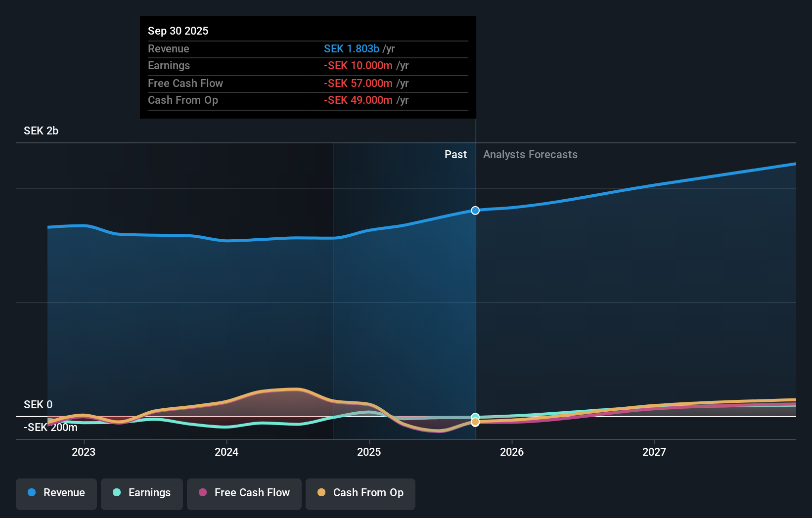Click the teal Earnings marker on the chart
The height and width of the screenshot is (518, 812).
point(475,416)
